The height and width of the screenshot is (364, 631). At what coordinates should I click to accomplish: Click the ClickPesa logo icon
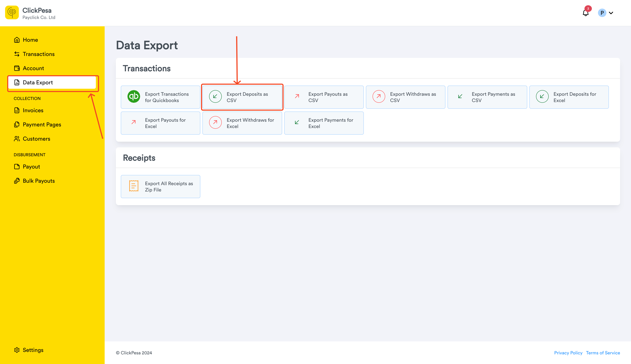click(x=12, y=12)
